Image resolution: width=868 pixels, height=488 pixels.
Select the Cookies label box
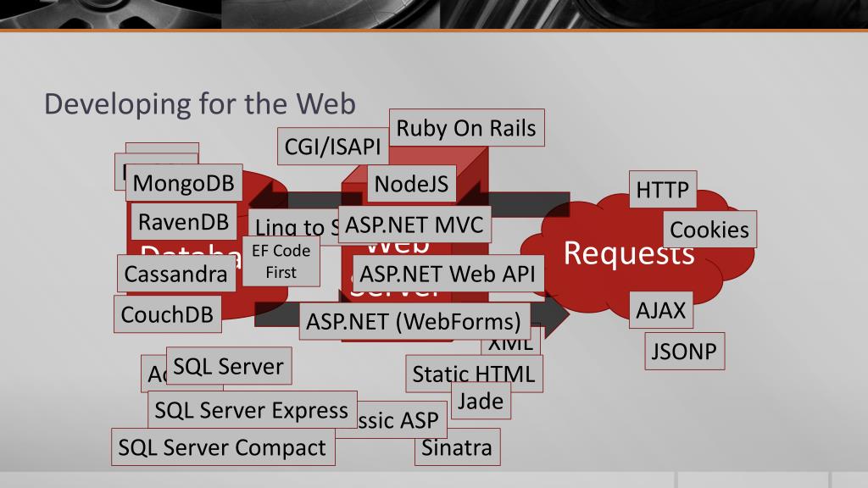coord(709,229)
